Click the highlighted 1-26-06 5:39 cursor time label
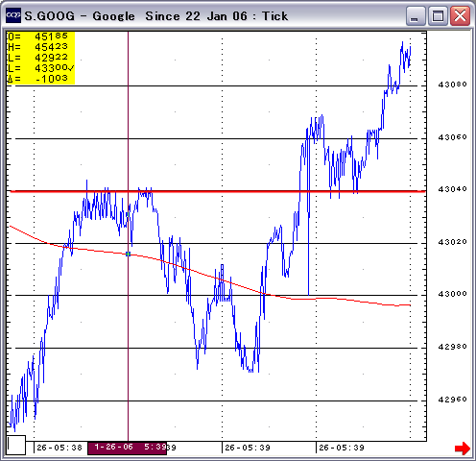The width and height of the screenshot is (476, 461). pos(128,448)
